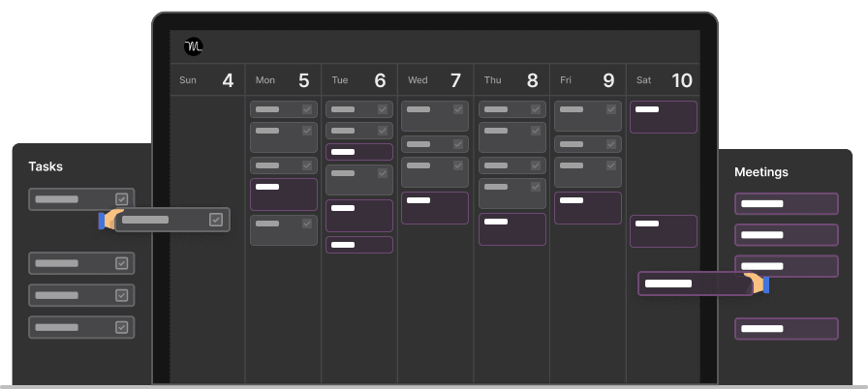Toggle the last task checkbox in Tasks panel
The image size is (868, 389).
click(x=122, y=327)
